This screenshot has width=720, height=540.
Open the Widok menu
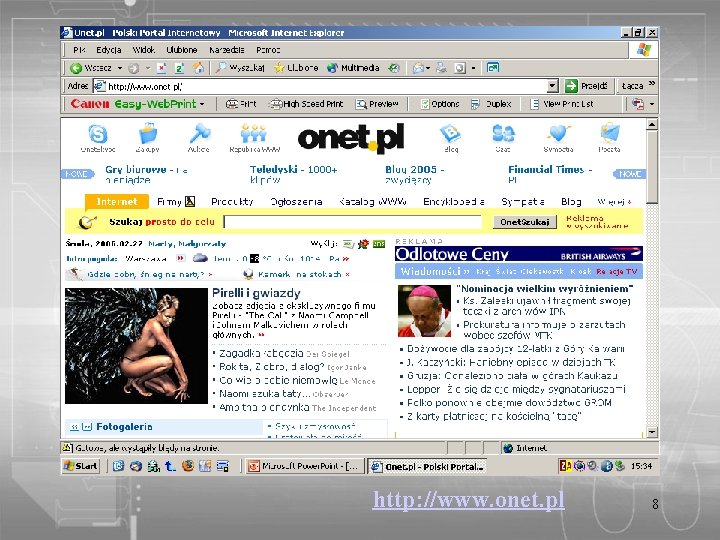[144, 50]
